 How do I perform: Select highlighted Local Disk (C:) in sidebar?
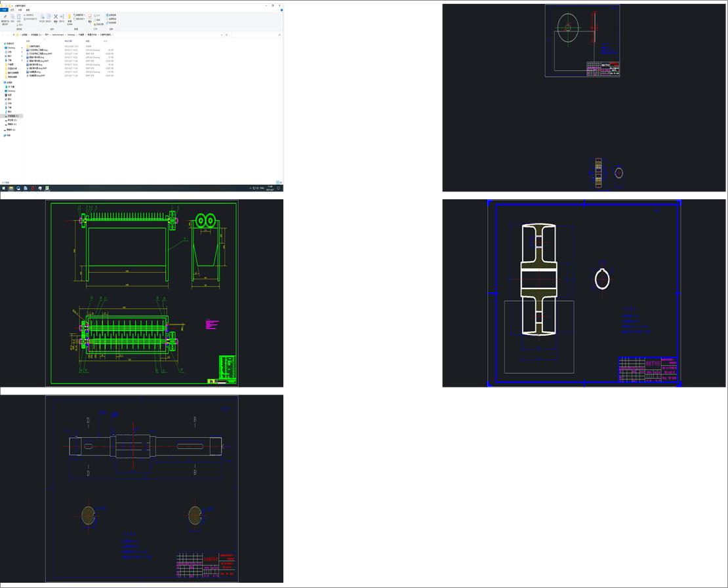pyautogui.click(x=12, y=116)
